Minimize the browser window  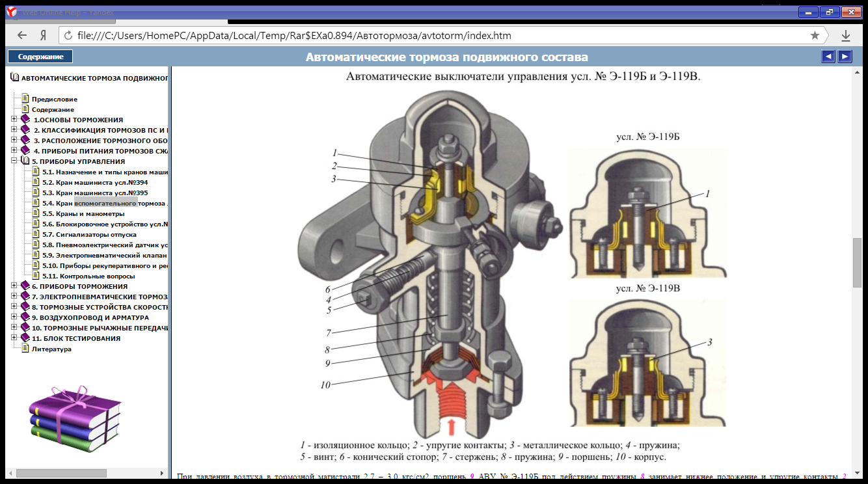click(808, 12)
